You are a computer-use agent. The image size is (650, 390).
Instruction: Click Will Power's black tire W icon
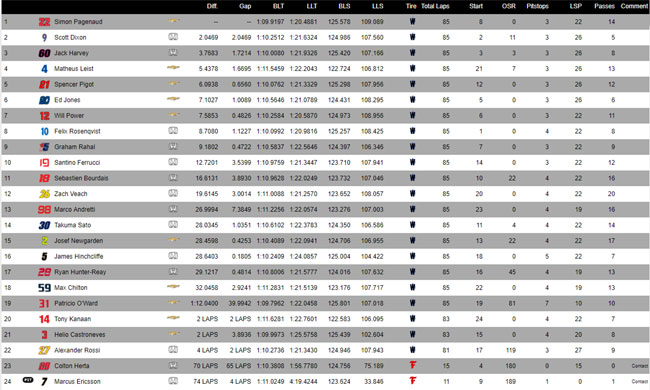click(x=412, y=115)
